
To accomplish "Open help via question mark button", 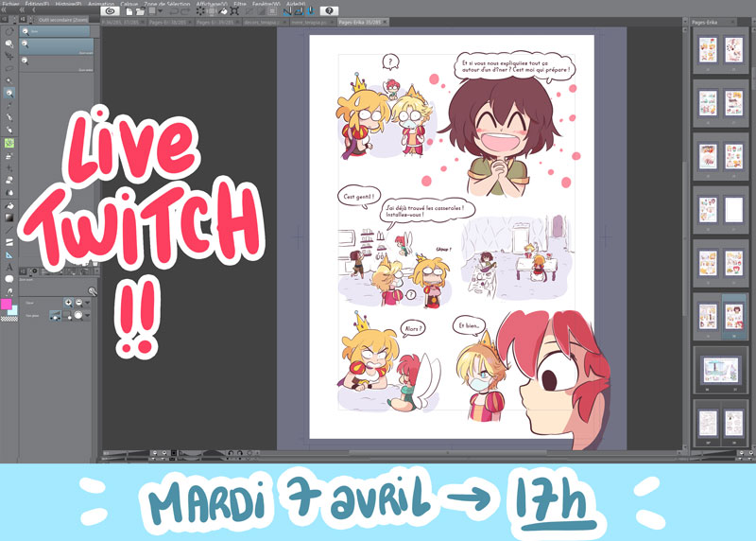I will [329, 10].
